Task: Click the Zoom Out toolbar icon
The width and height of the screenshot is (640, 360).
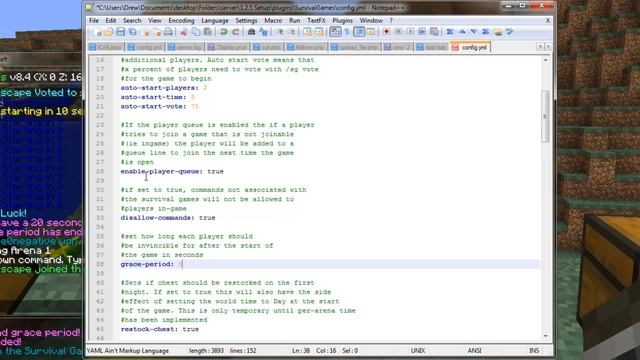Action: click(x=292, y=32)
